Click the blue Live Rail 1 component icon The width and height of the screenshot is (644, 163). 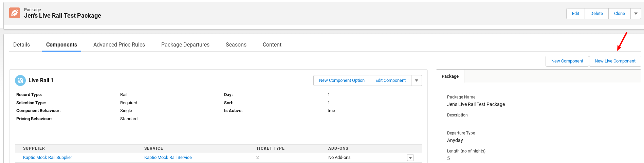pos(20,80)
